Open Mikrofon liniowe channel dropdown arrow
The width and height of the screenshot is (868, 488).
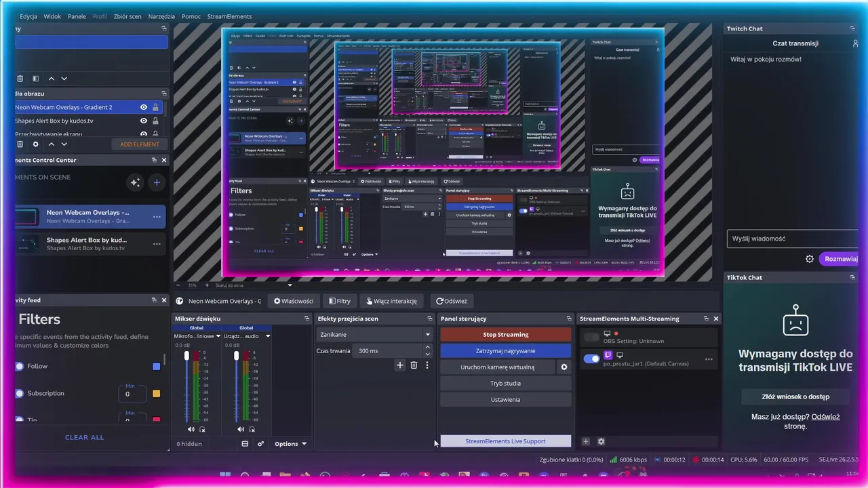pyautogui.click(x=218, y=336)
